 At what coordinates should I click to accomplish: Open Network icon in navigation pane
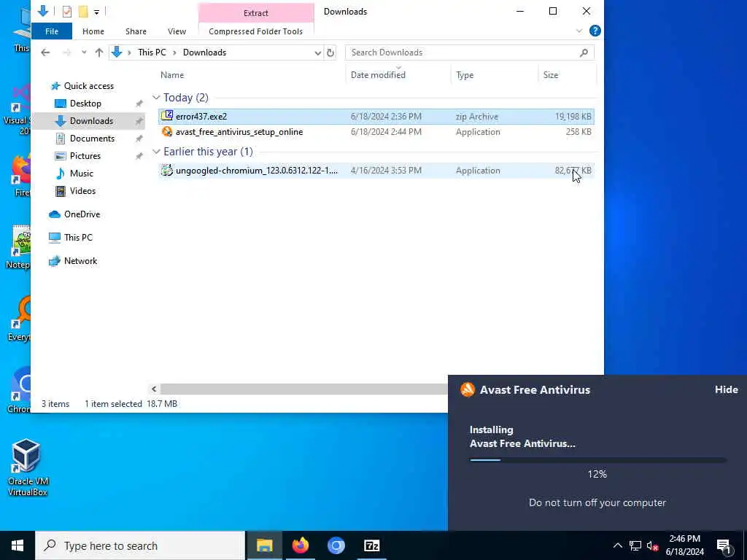pos(55,261)
